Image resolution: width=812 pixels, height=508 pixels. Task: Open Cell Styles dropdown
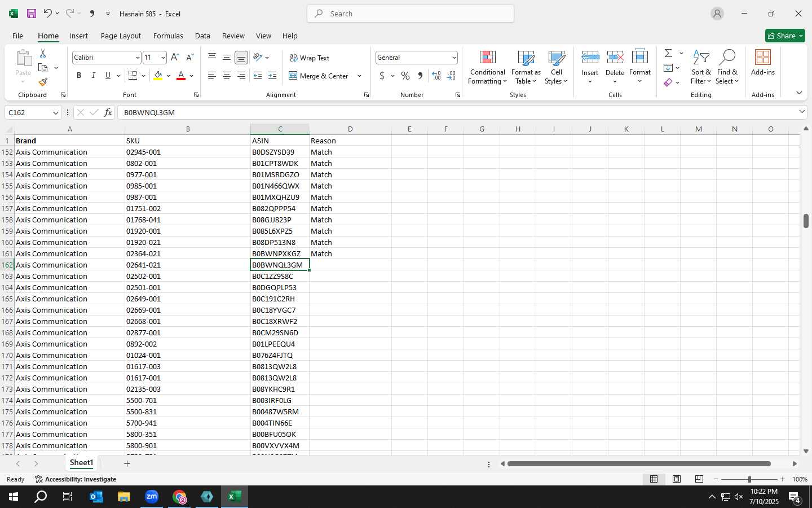556,67
